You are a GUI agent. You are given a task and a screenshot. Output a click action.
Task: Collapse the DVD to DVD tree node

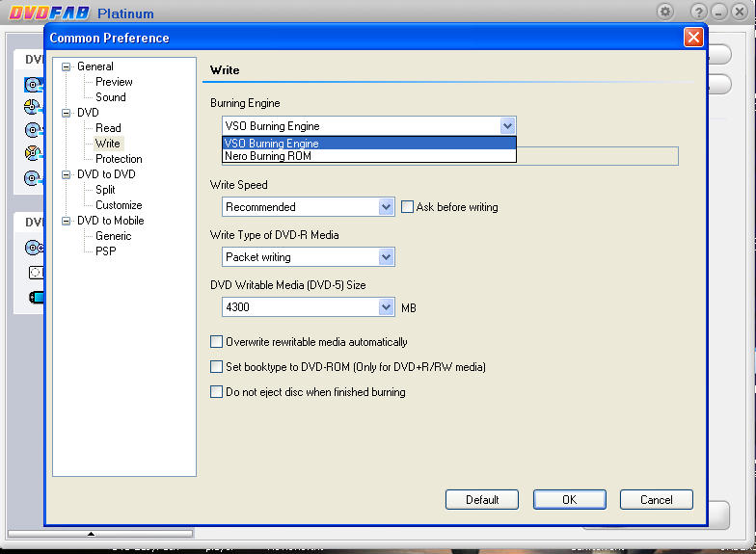point(67,175)
